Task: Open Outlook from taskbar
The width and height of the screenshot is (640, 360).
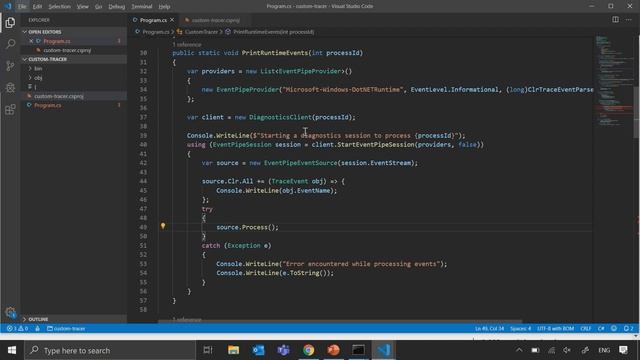Action: pos(258,350)
